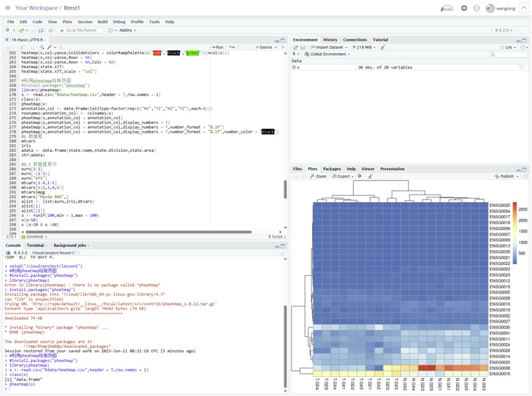Open the RAM usage indicator
Image resolution: width=532 pixels, height=396 pixels.
pyautogui.click(x=447, y=9)
